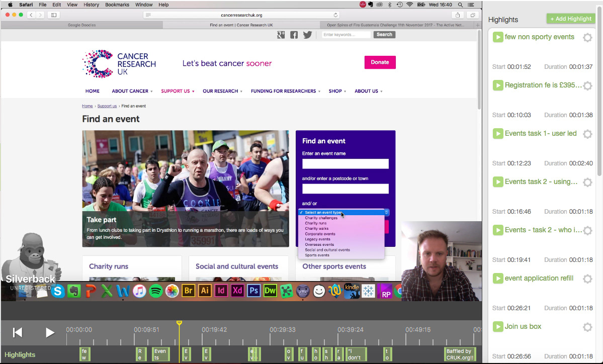This screenshot has height=364, width=603.
Task: Open the Bookmarks menu in menu bar
Action: (x=117, y=5)
